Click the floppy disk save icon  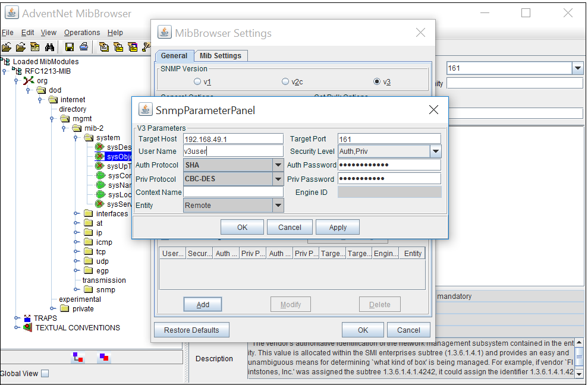70,47
